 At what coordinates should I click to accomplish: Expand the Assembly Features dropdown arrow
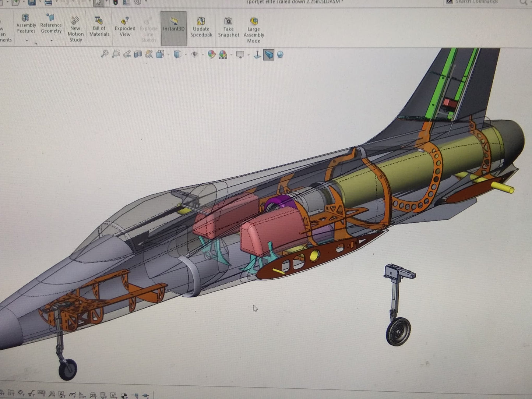click(27, 40)
